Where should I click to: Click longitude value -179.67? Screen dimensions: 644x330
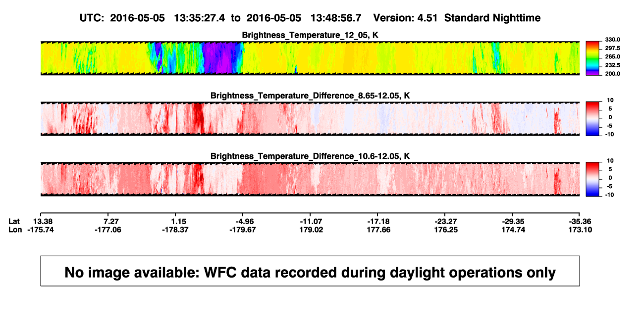[244, 230]
